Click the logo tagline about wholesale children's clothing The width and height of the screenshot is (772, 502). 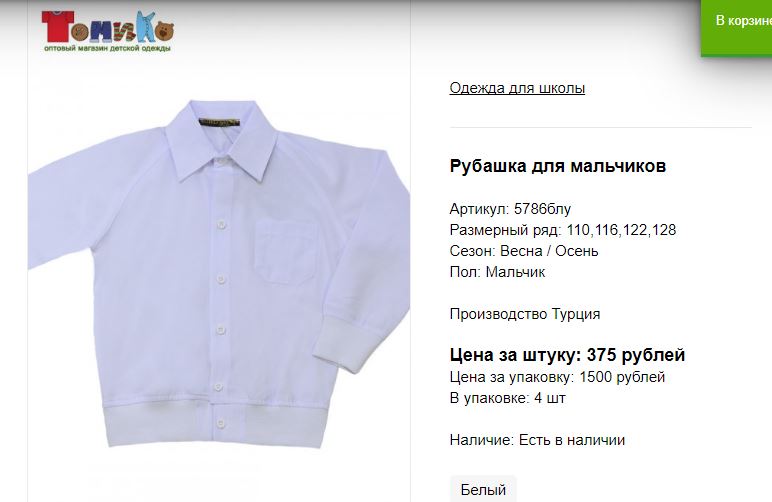(107, 48)
